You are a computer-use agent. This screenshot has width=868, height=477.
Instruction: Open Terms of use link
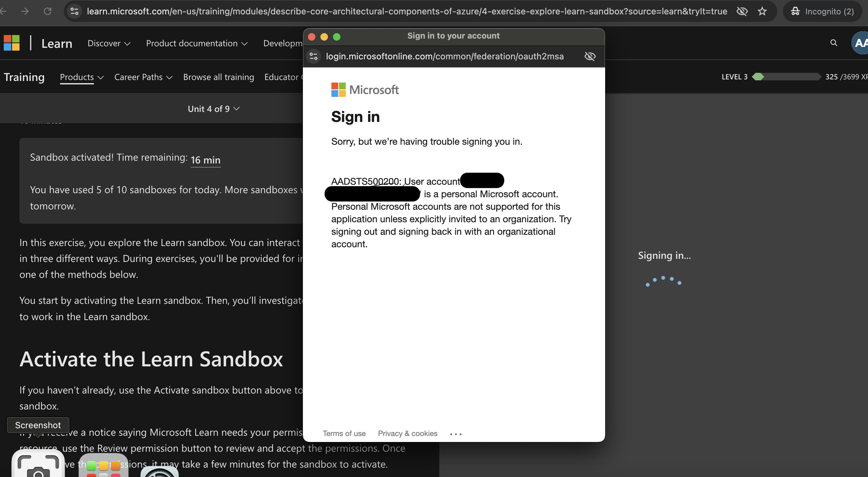tap(344, 433)
